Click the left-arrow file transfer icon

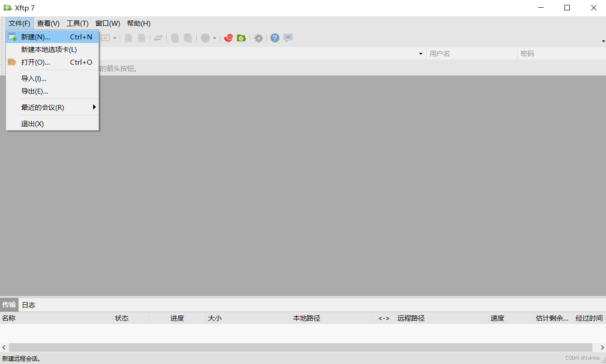[128, 38]
